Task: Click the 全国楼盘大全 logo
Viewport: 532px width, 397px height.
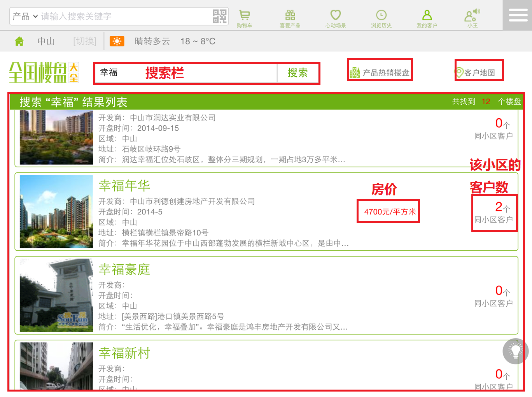Action: pos(44,72)
